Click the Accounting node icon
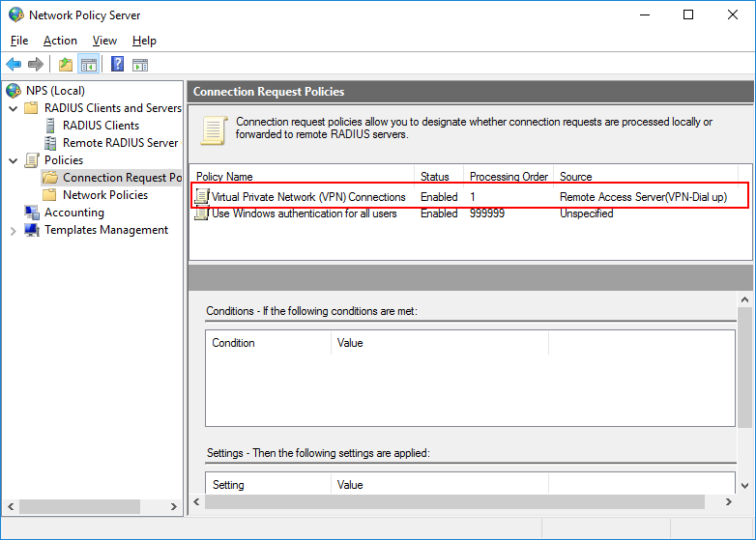Viewport: 756px width, 540px height. [x=32, y=213]
